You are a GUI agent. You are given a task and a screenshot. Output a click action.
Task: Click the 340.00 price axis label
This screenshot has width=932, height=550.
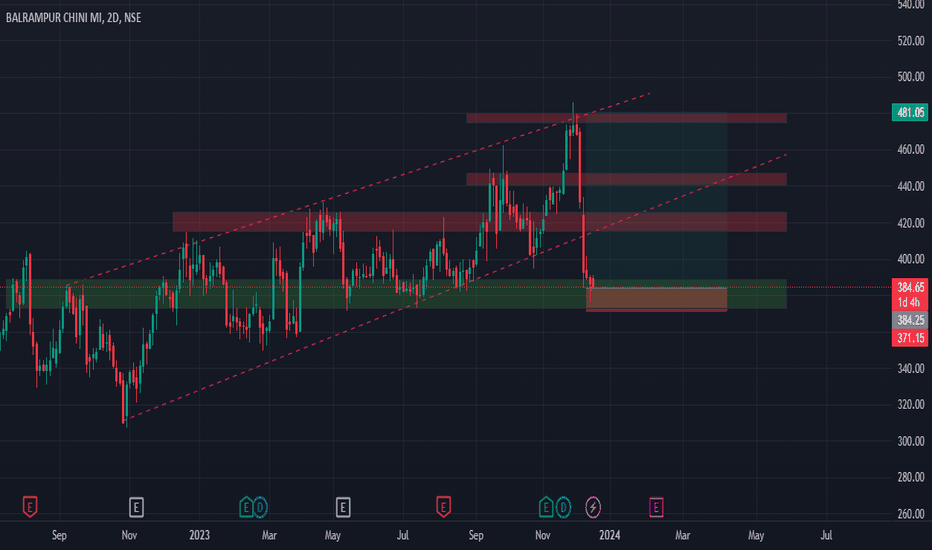(911, 369)
